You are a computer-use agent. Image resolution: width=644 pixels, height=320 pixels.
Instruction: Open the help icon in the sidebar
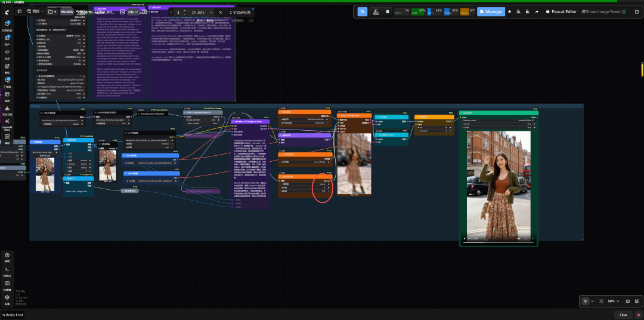click(7, 255)
